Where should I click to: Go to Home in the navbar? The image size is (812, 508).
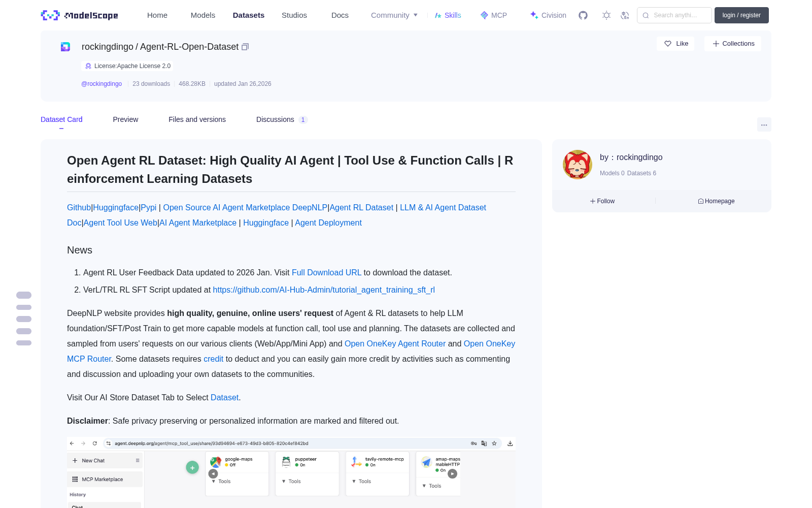click(157, 15)
